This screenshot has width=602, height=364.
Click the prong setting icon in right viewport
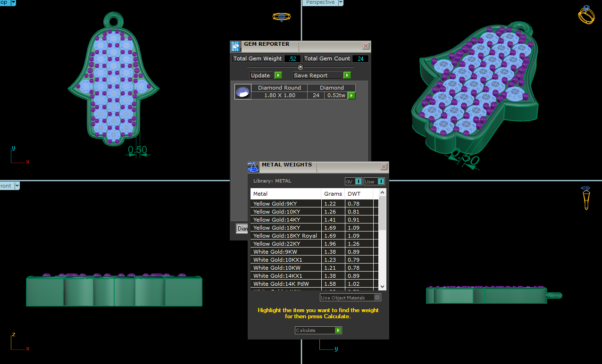coord(585,198)
